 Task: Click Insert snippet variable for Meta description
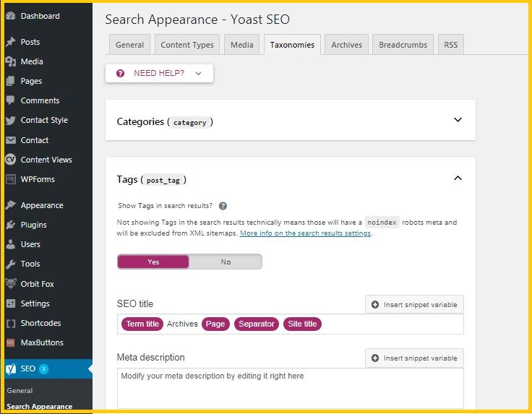click(x=414, y=358)
